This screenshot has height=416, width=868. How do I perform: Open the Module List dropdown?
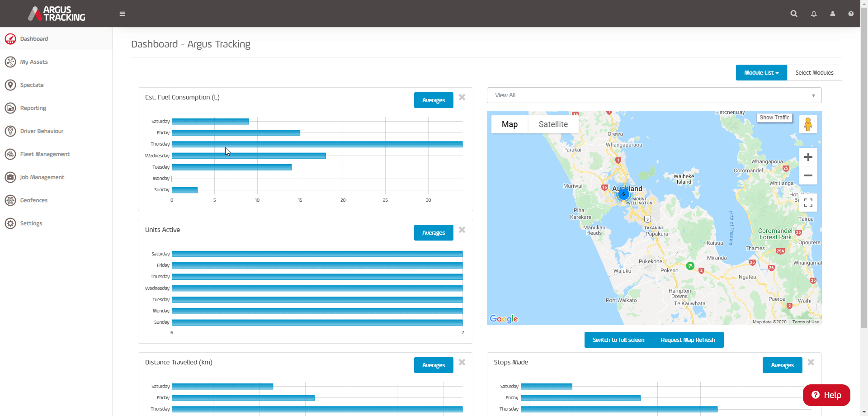click(x=761, y=72)
